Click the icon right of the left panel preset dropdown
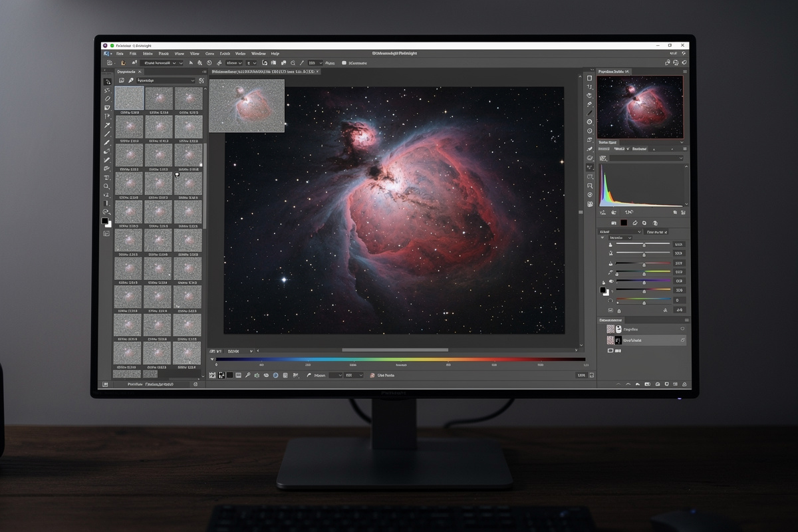798x532 pixels. (201, 80)
